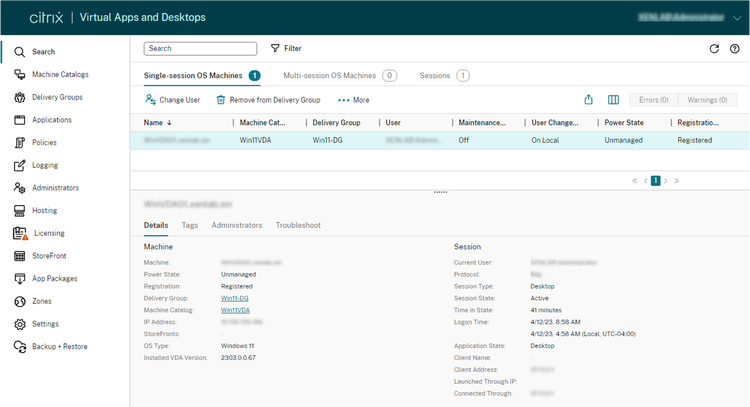
Task: Go to the last page of results
Action: (676, 181)
